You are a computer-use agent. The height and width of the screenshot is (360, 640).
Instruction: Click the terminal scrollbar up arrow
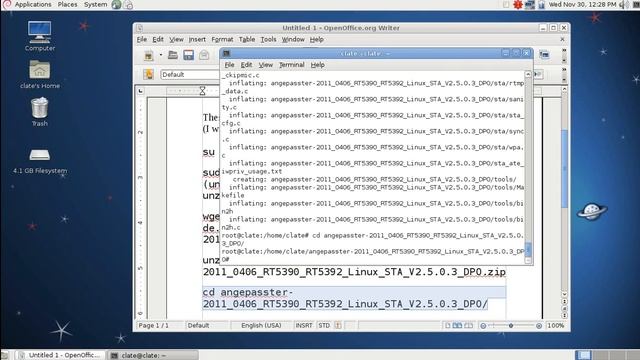(528, 74)
